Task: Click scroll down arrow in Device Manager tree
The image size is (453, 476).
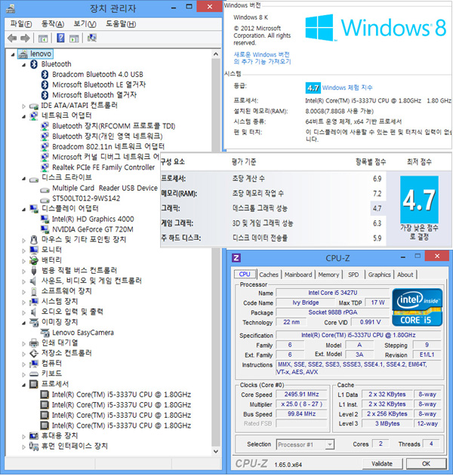Action: coord(216,451)
